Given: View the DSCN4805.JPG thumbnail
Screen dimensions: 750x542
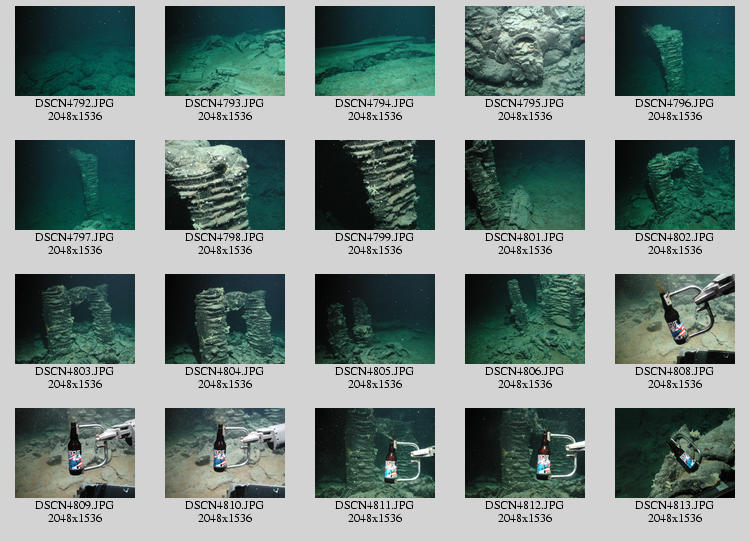Looking at the screenshot, I should coord(375,319).
